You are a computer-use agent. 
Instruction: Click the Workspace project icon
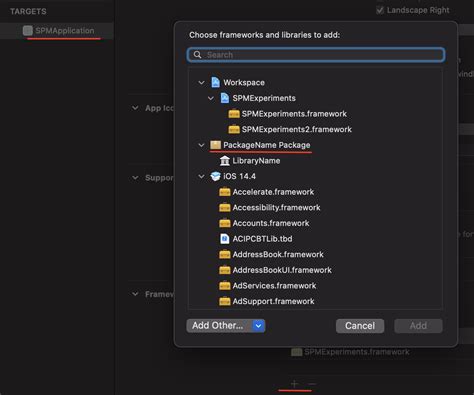click(215, 82)
